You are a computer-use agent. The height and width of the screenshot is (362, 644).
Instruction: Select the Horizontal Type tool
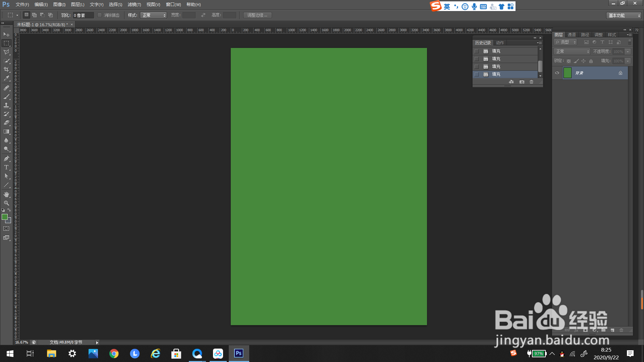6,167
